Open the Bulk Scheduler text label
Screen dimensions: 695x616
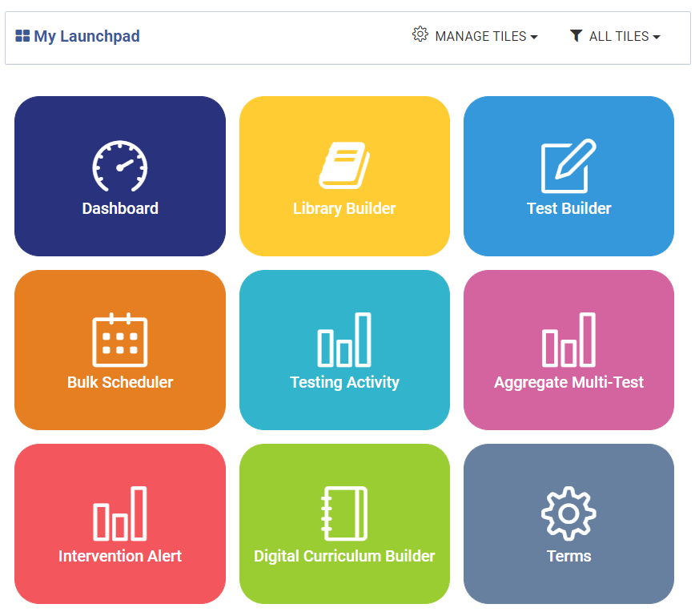click(x=120, y=382)
